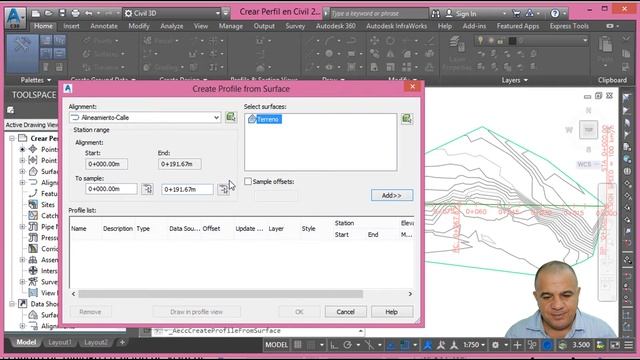Click the horizontal scrollbar in Profile list

[x=220, y=294]
